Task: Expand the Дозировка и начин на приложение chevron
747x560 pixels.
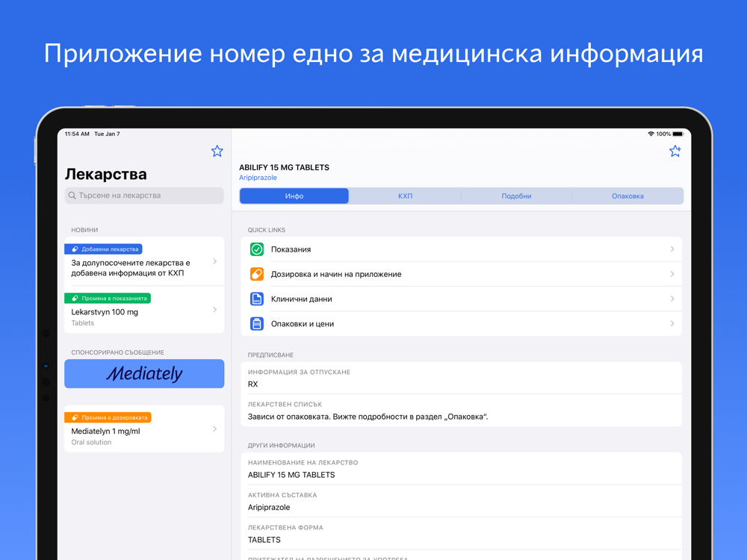Action: [672, 274]
